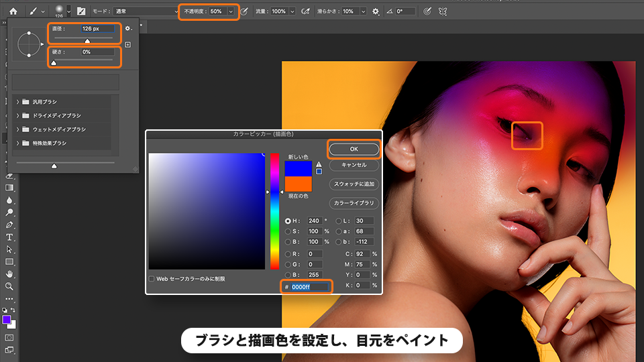Click the foreground color swatch in toolbar

6,320
